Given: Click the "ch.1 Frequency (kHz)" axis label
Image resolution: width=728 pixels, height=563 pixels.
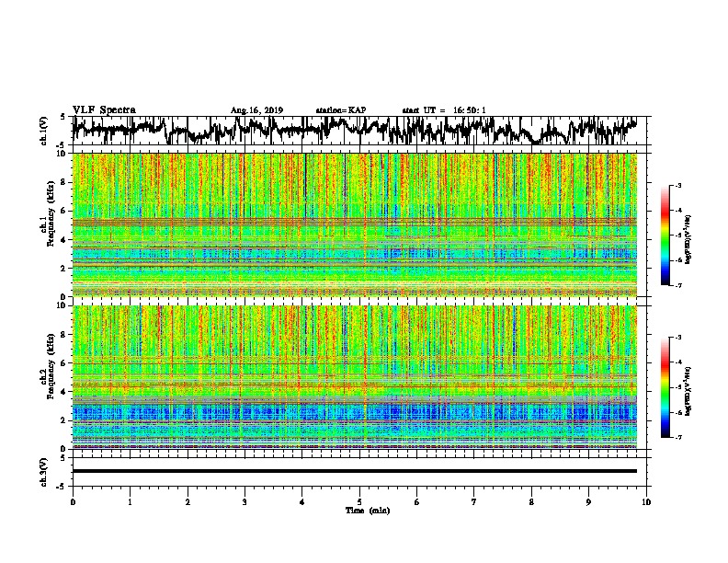Looking at the screenshot, I should [49, 214].
